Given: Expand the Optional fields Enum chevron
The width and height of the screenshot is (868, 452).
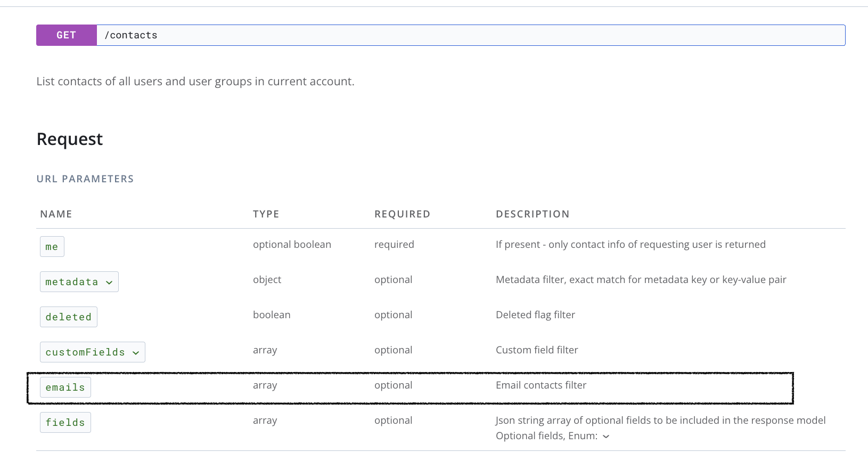Looking at the screenshot, I should pyautogui.click(x=606, y=437).
